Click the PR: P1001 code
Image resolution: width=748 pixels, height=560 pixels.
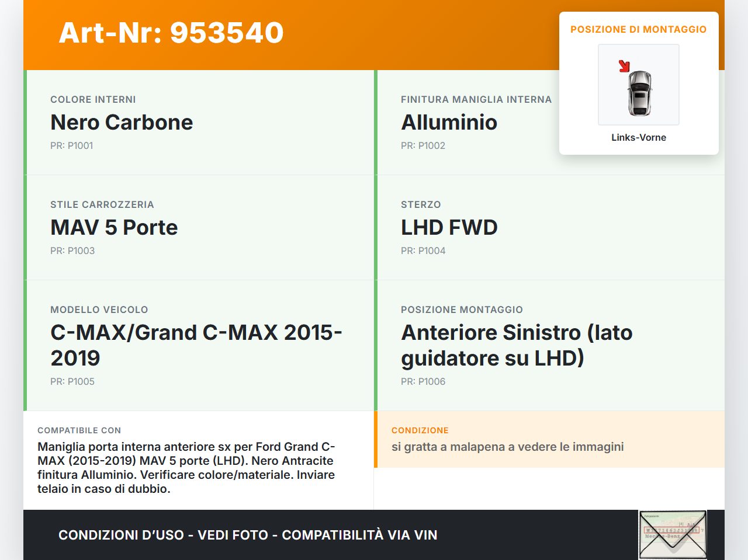[x=72, y=145]
